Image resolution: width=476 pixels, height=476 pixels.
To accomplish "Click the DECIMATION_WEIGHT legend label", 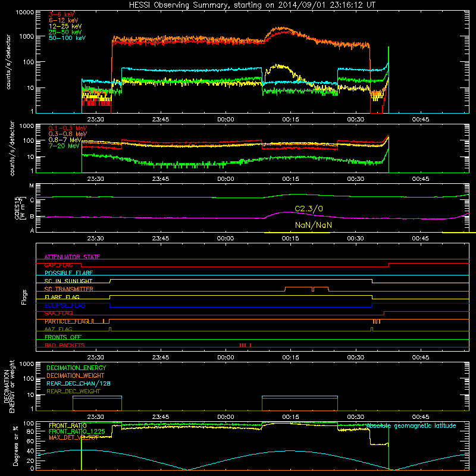I will (x=76, y=375).
